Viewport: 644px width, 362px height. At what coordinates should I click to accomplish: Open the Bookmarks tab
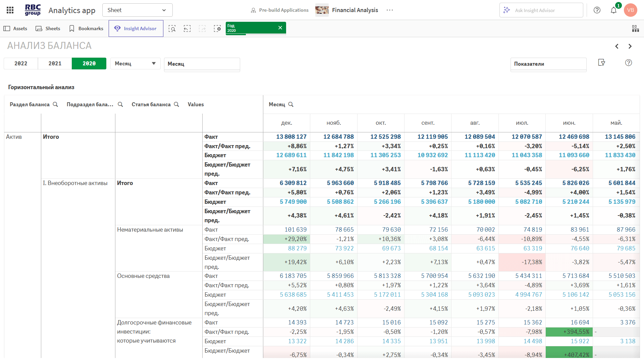click(86, 28)
